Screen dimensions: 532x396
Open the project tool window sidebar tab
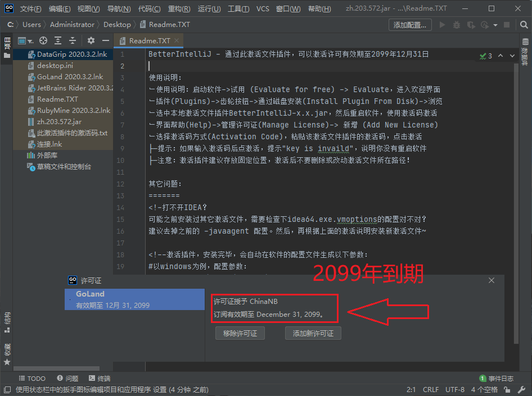7,47
